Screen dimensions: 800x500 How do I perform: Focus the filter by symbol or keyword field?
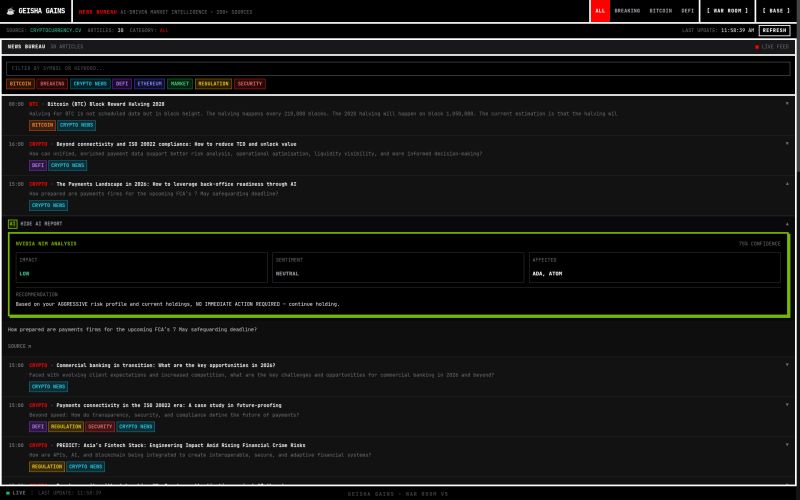(x=398, y=68)
